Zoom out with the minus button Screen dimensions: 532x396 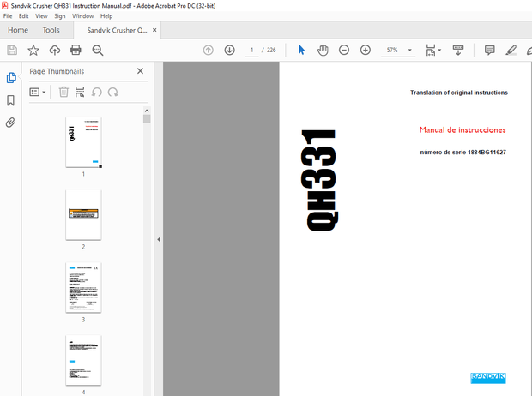344,51
